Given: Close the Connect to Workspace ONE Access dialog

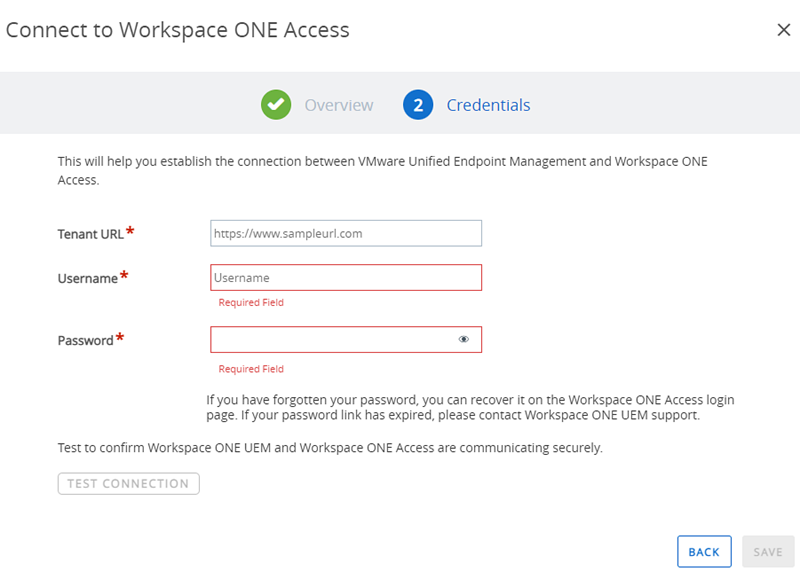Looking at the screenshot, I should click(x=783, y=30).
